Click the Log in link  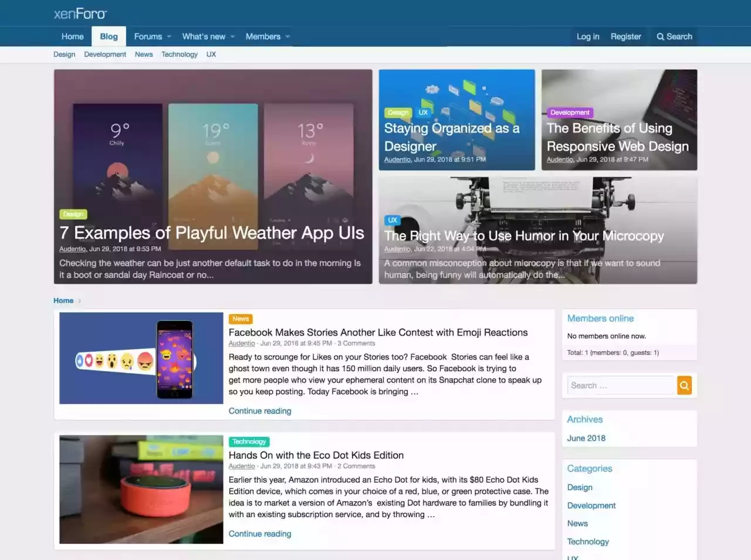tap(588, 36)
